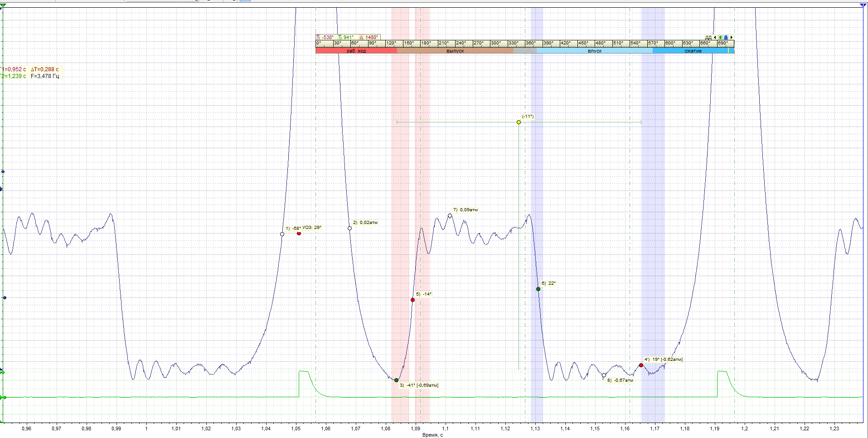Click the 690° tick on degree ruler

coord(723,43)
